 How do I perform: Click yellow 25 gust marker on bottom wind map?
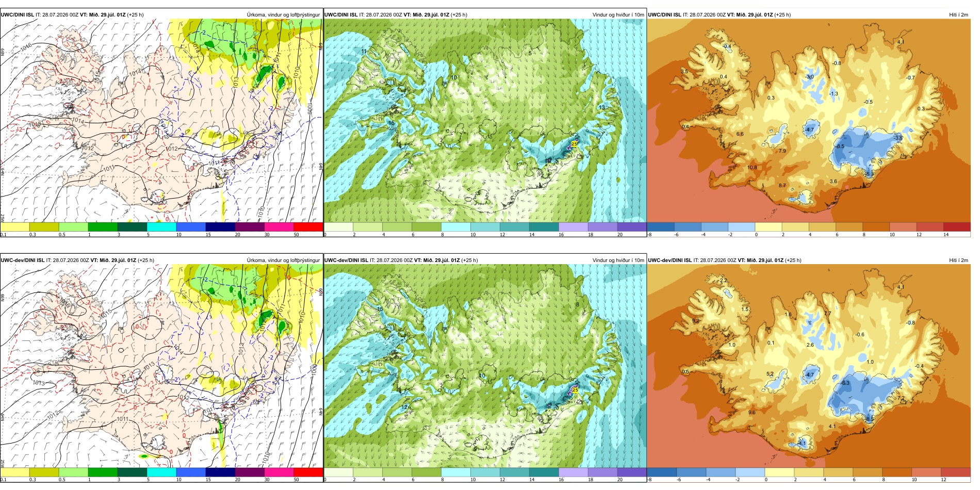(575, 390)
